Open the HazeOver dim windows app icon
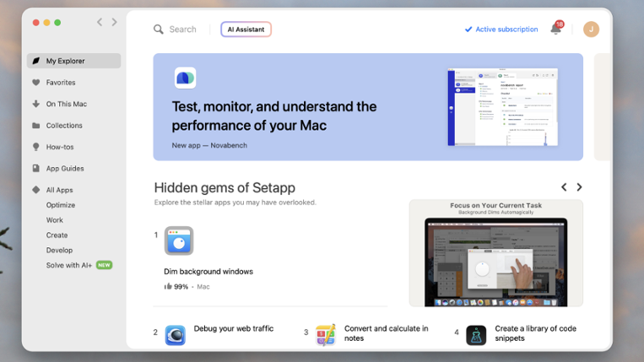 click(x=179, y=240)
